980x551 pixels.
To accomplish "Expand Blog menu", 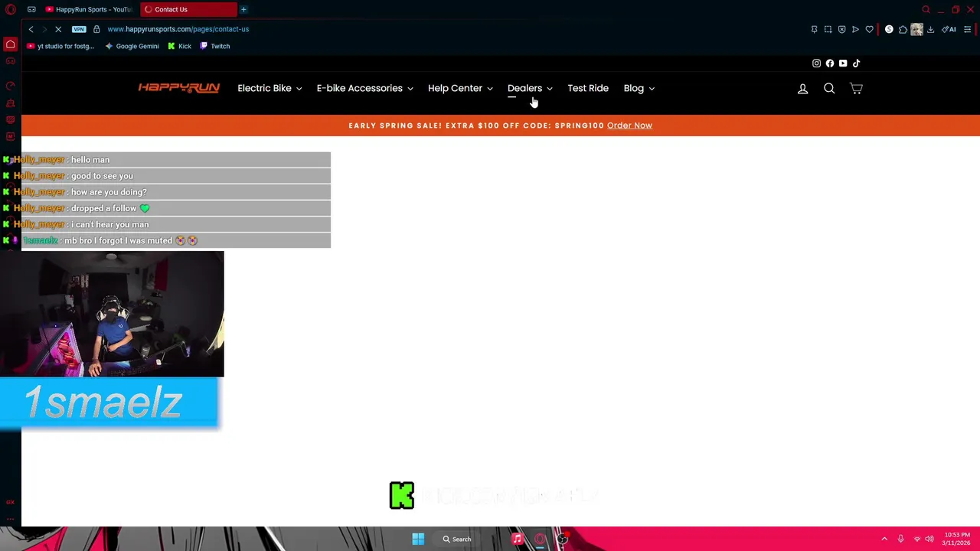I will pos(639,88).
